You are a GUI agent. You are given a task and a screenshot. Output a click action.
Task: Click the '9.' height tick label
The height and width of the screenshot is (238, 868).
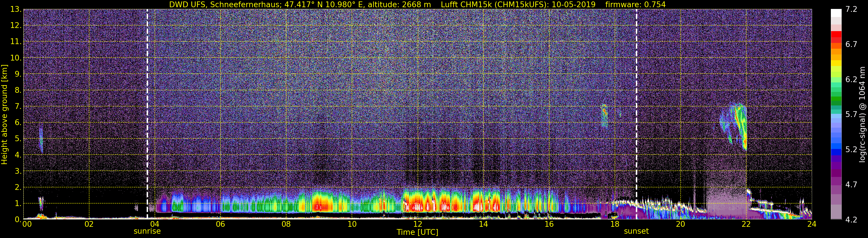18,74
